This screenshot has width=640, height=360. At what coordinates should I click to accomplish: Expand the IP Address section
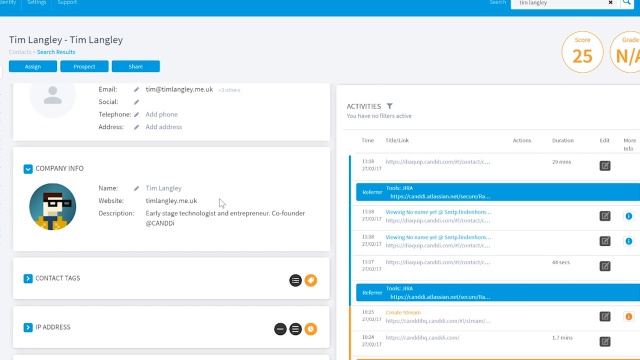(28, 327)
